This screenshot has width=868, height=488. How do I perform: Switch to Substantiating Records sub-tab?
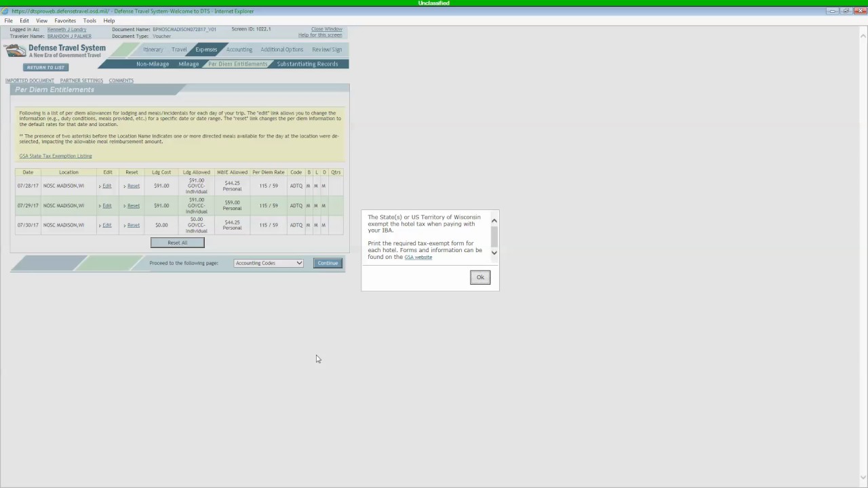click(x=307, y=64)
